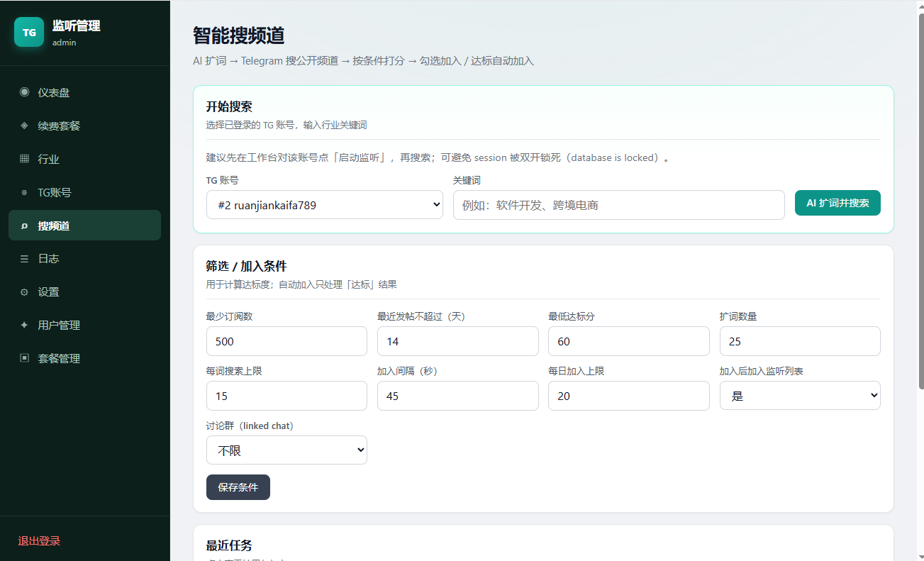Open the 日志 page
The image size is (924, 561).
[x=84, y=259]
